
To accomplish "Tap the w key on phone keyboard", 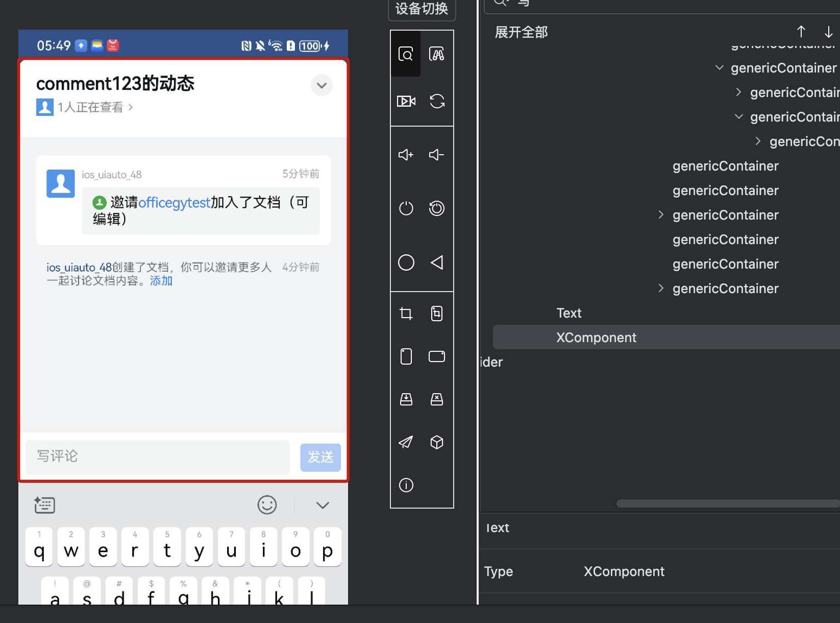I will coord(71,546).
